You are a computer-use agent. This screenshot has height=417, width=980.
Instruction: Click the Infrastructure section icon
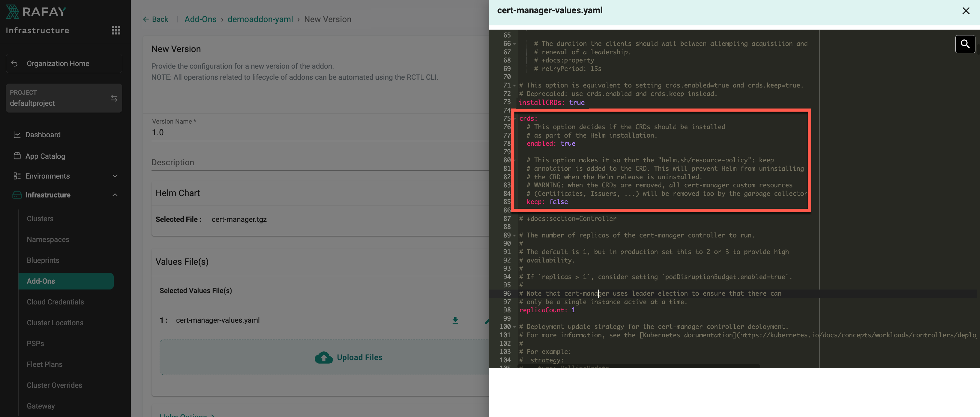(x=17, y=195)
